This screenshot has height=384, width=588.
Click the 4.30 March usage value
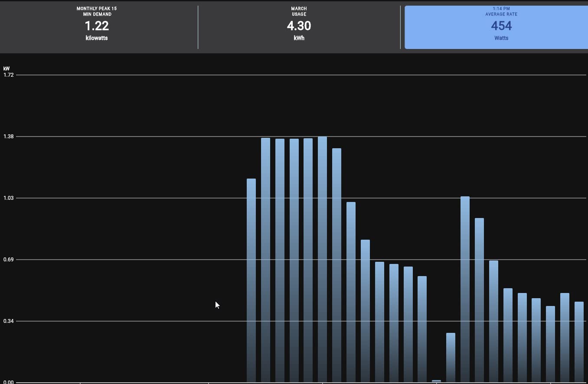coord(299,26)
